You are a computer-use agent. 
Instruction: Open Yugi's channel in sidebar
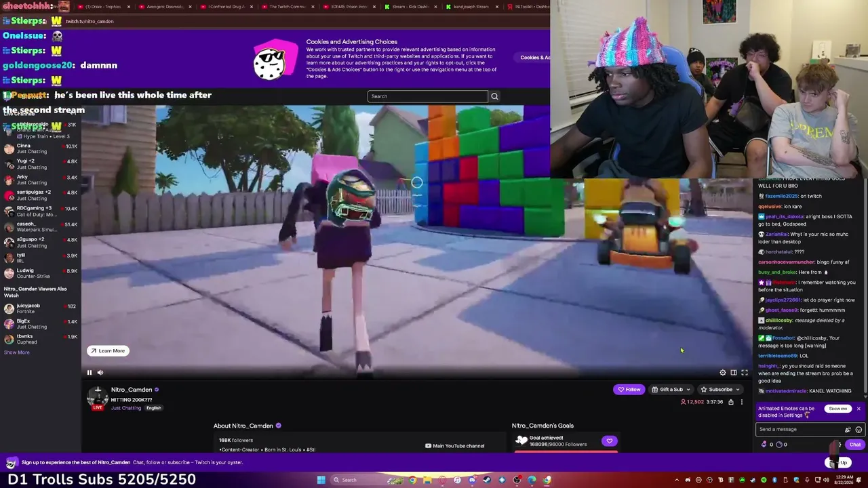(x=41, y=164)
